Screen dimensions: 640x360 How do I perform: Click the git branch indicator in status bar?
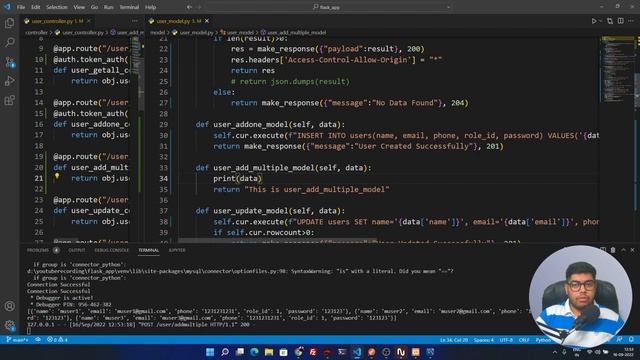pyautogui.click(x=17, y=340)
